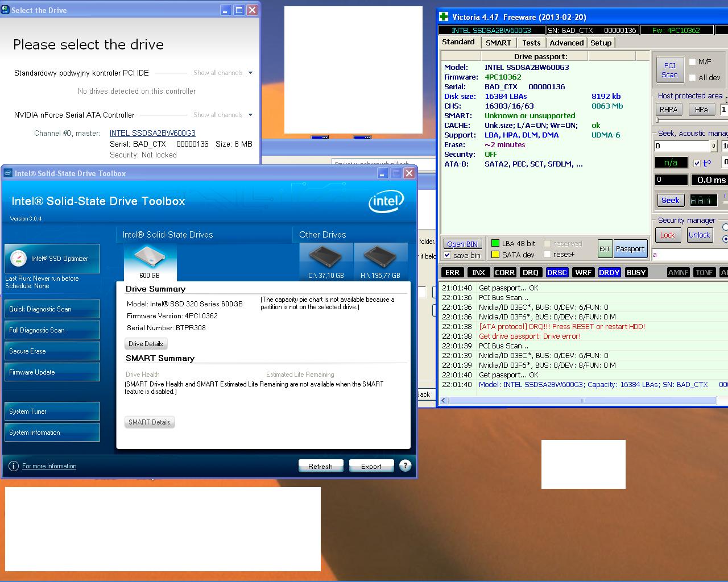The height and width of the screenshot is (582, 728).
Task: Click the INX status indicator
Action: coord(478,273)
